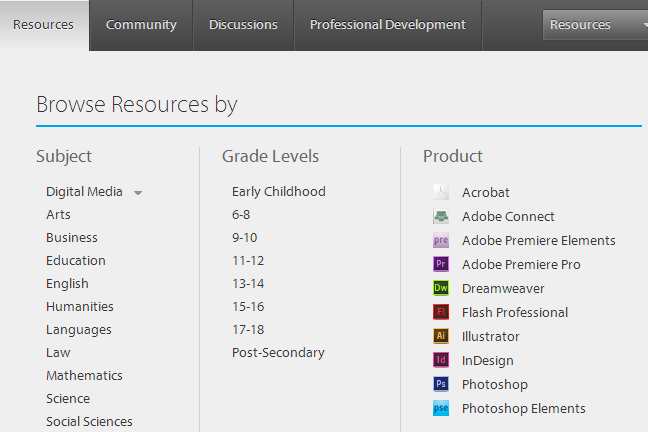Browse resources for English

[67, 284]
